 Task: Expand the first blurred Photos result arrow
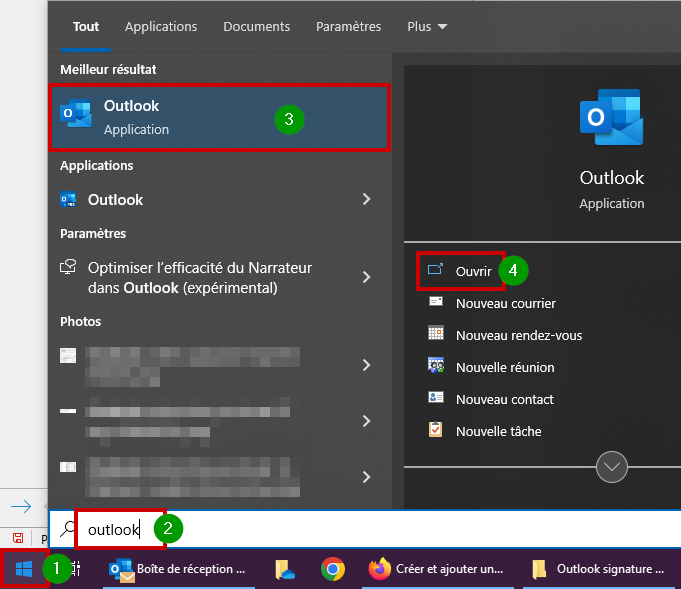pos(366,365)
